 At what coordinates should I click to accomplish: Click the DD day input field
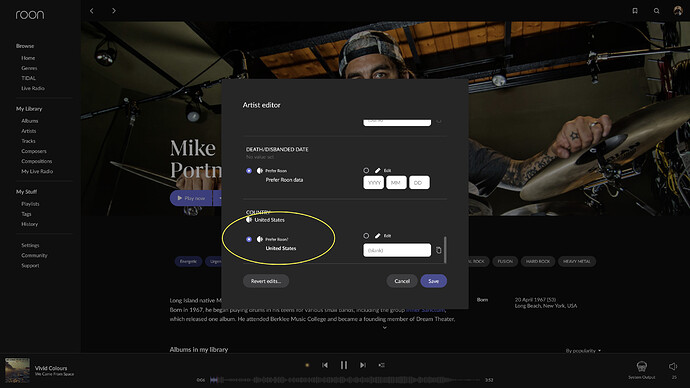(419, 183)
